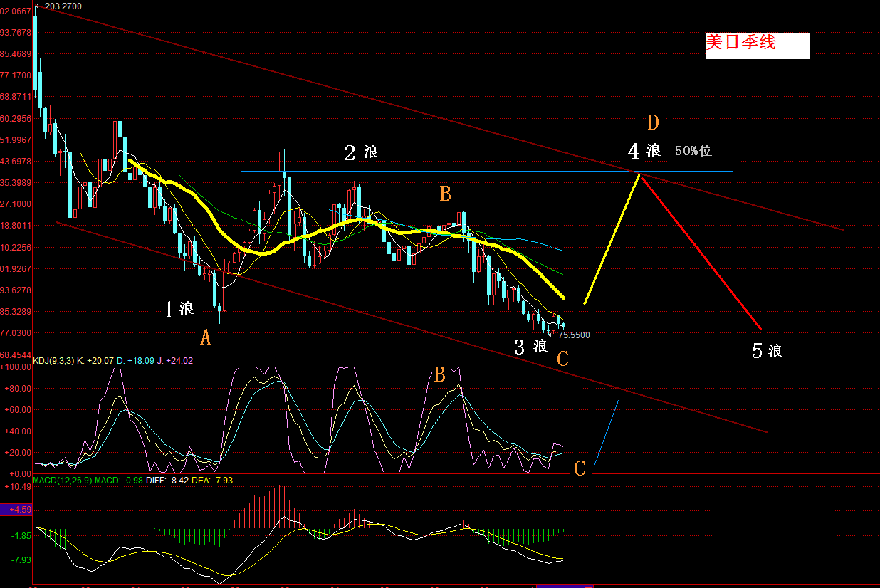880x588 pixels.
Task: Click the 93.7678 price axis label
Action: [x=16, y=33]
